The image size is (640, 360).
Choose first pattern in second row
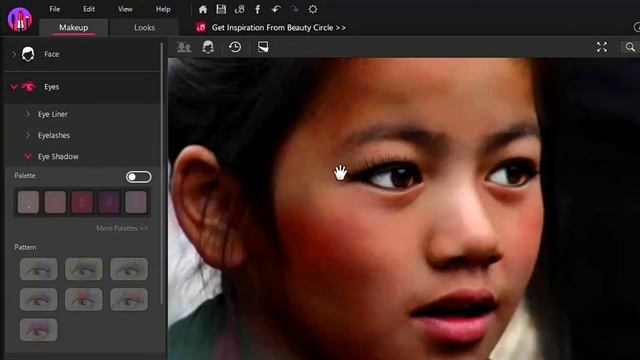[x=38, y=299]
